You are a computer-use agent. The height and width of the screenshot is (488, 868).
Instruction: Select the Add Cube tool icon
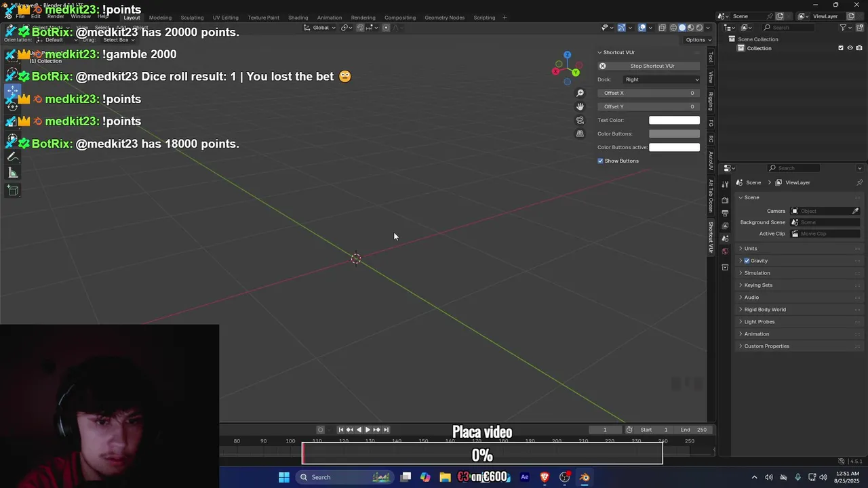click(13, 190)
